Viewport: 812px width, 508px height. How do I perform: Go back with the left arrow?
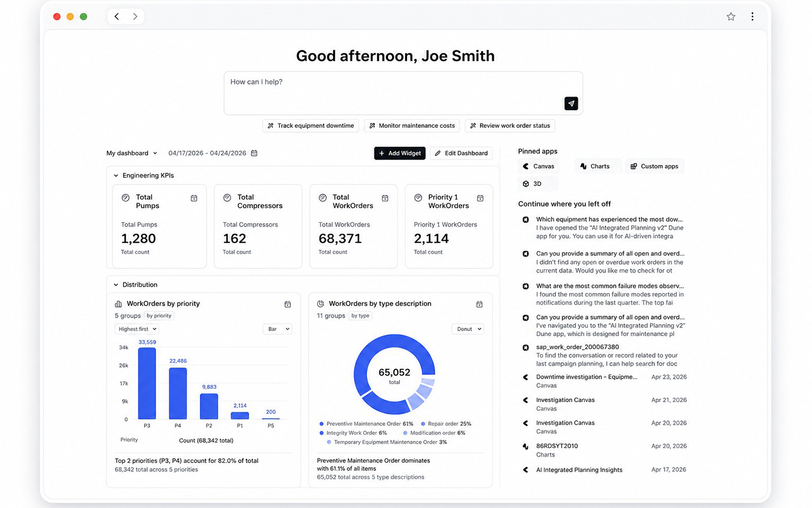pos(117,17)
